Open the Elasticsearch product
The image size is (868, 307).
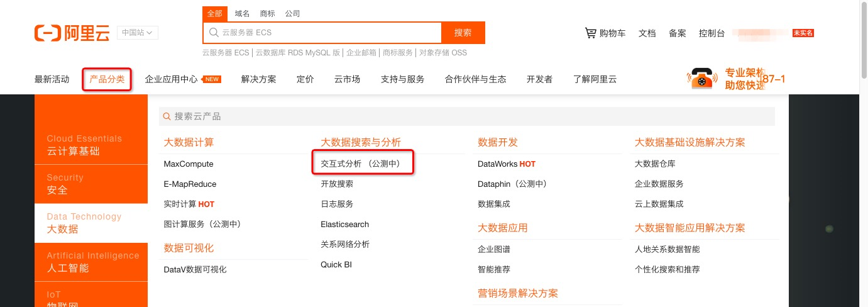345,224
